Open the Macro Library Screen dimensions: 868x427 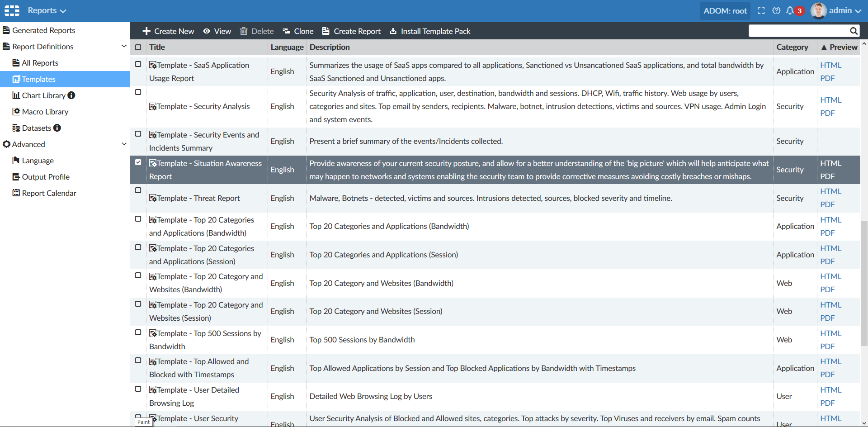[45, 111]
